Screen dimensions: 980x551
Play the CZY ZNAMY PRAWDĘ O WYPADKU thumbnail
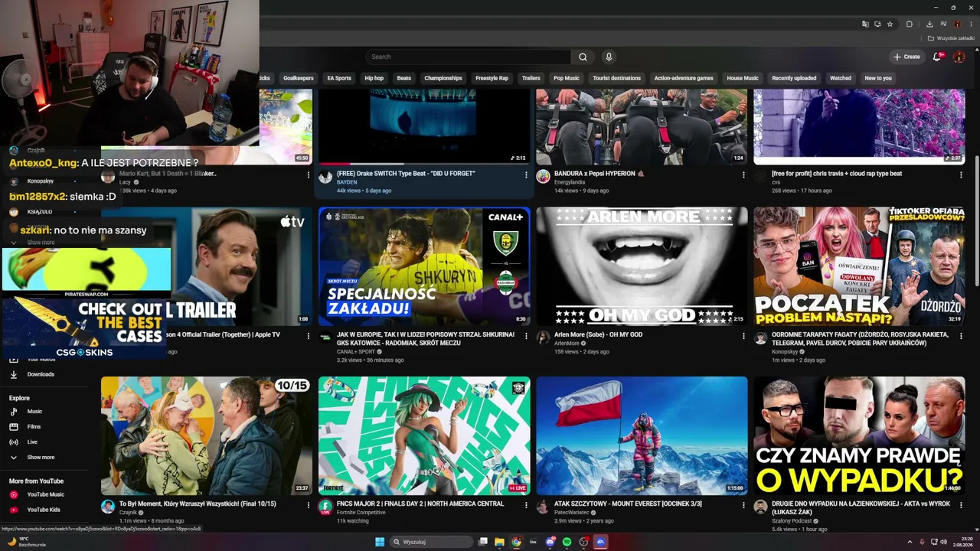[859, 435]
